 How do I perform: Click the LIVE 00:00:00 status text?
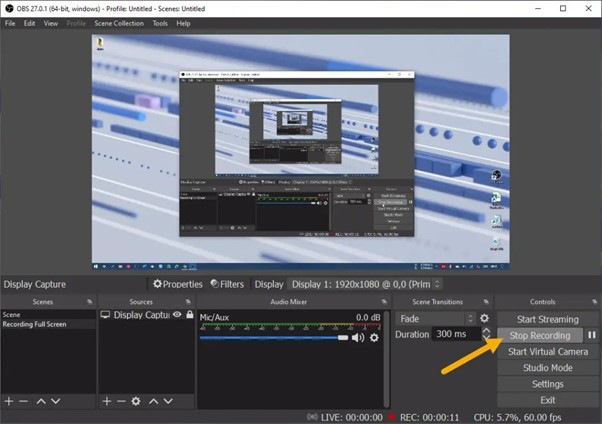coord(352,417)
